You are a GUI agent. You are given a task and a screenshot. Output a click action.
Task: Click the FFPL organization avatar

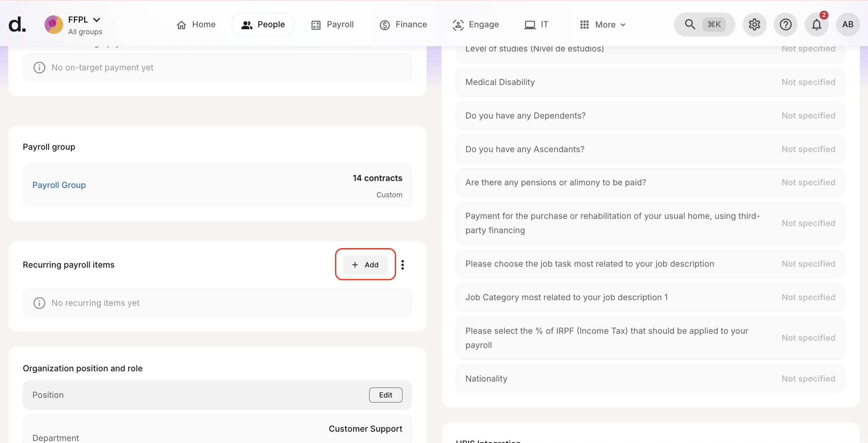tap(54, 24)
